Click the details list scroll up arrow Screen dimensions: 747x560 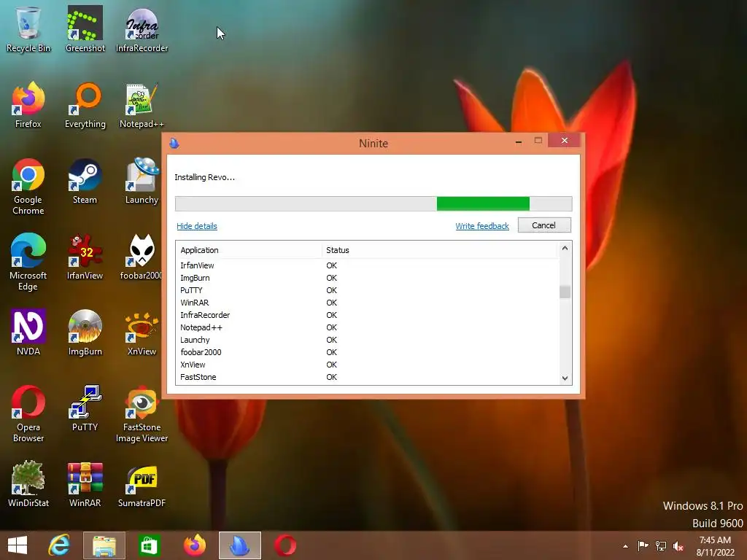tap(565, 248)
